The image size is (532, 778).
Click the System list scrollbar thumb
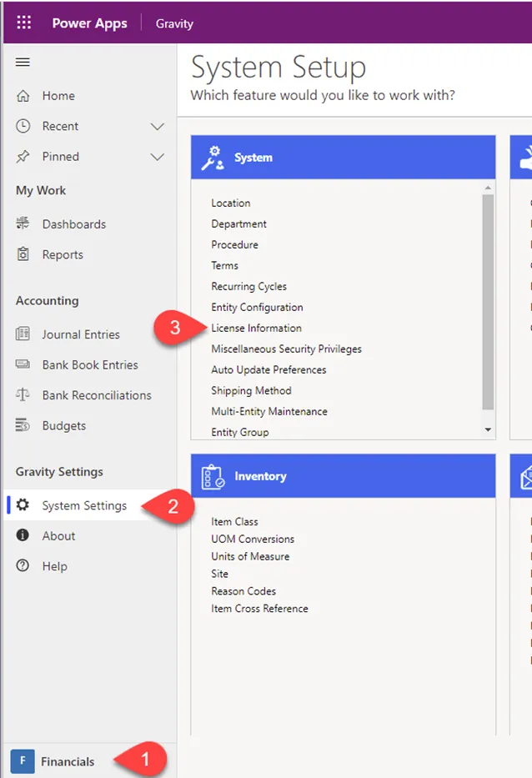[x=489, y=302]
